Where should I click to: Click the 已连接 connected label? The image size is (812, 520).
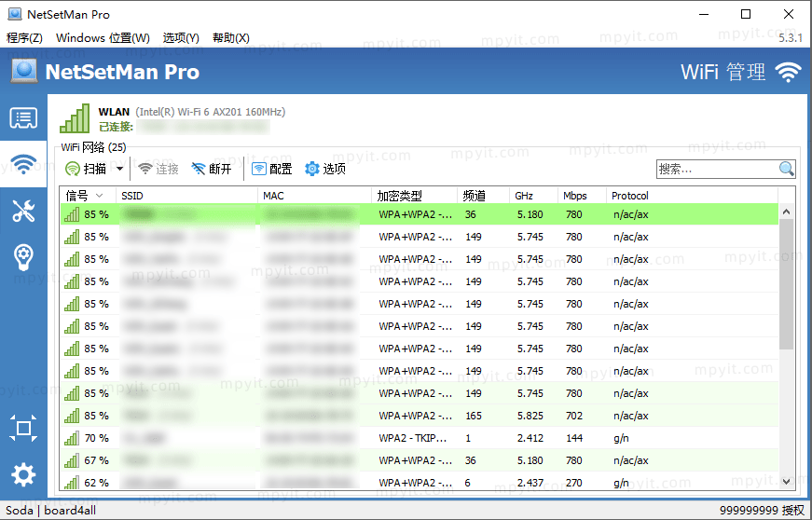[116, 127]
